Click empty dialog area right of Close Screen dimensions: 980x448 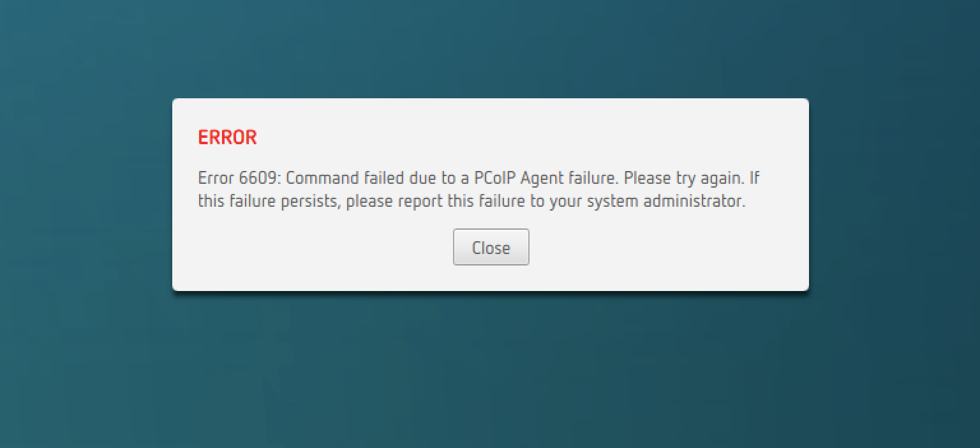pyautogui.click(x=664, y=249)
